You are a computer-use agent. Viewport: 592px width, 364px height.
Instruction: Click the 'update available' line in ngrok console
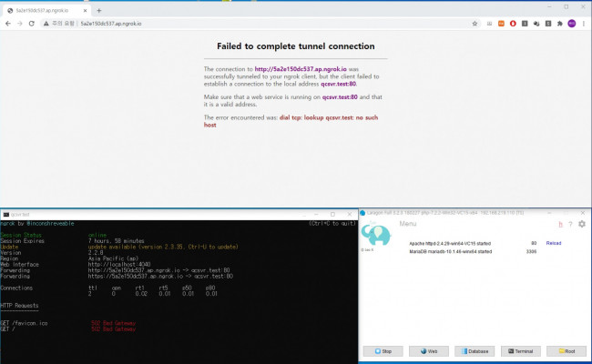163,248
